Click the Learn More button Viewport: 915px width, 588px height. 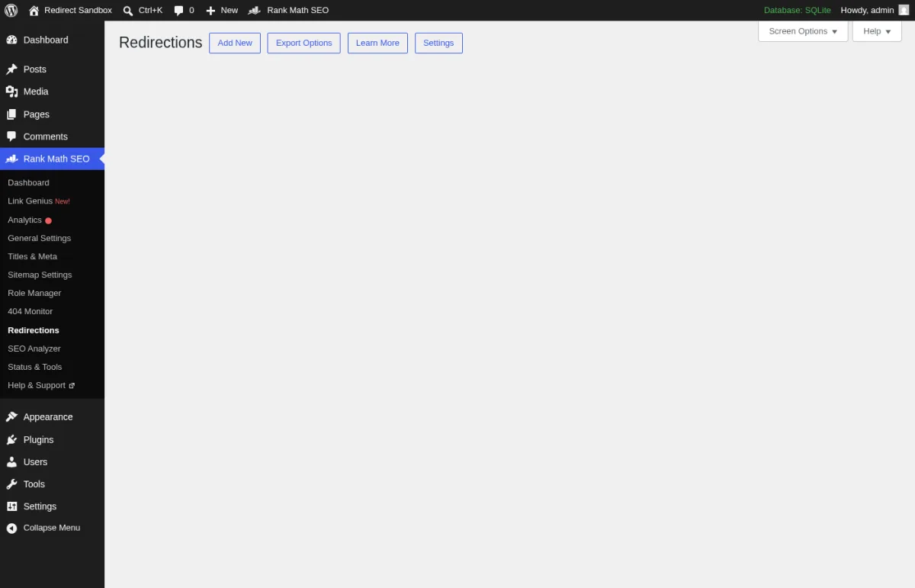377,43
